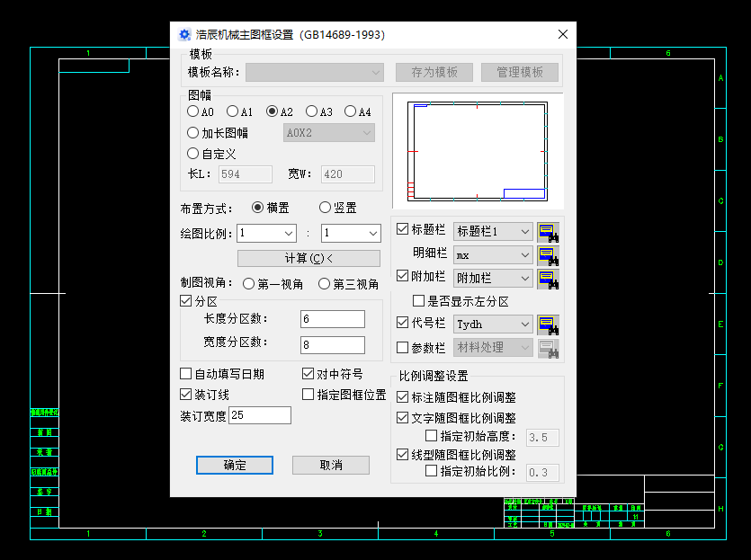Click the 管理模板 button
The height and width of the screenshot is (560, 751).
coord(520,72)
